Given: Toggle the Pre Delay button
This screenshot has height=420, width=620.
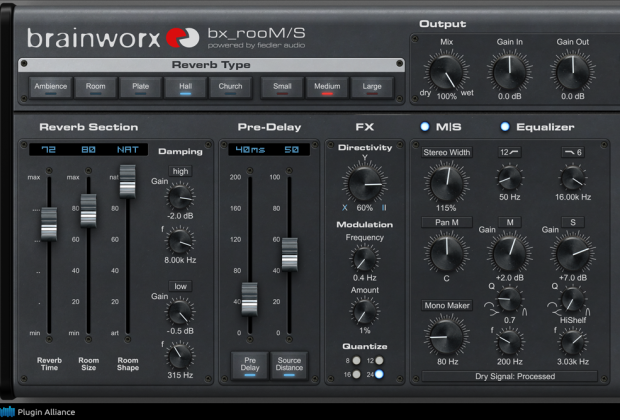Looking at the screenshot, I should (x=250, y=365).
